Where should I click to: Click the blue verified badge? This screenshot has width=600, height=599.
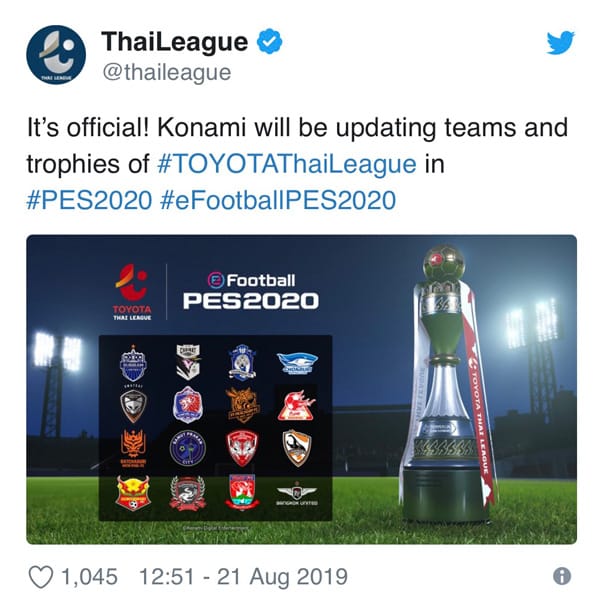pyautogui.click(x=269, y=41)
